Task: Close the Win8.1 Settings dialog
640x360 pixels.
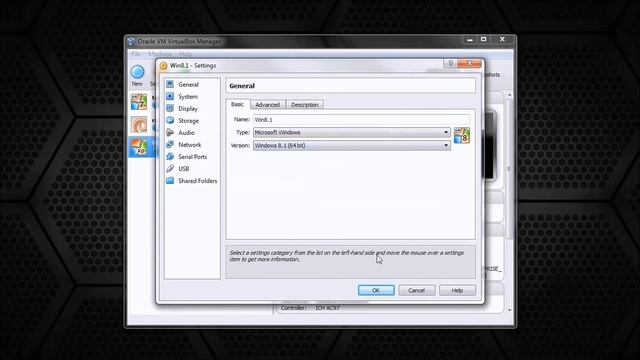Action: pyautogui.click(x=469, y=63)
